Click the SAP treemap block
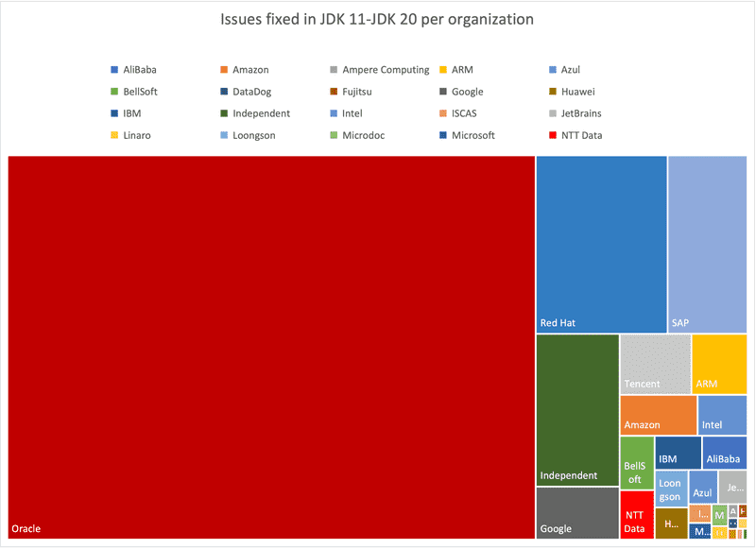Image resolution: width=756 pixels, height=549 pixels. tap(707, 244)
